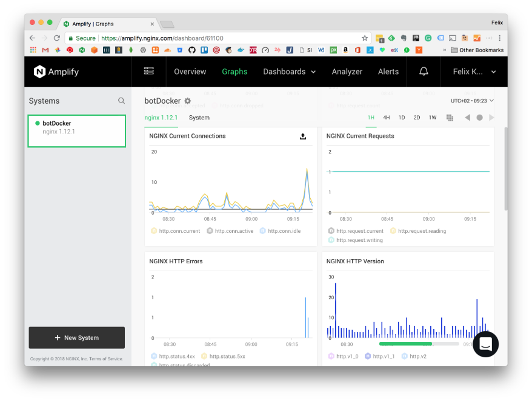Export the NGINX Current Connections graph
This screenshot has width=532, height=401.
(x=303, y=136)
